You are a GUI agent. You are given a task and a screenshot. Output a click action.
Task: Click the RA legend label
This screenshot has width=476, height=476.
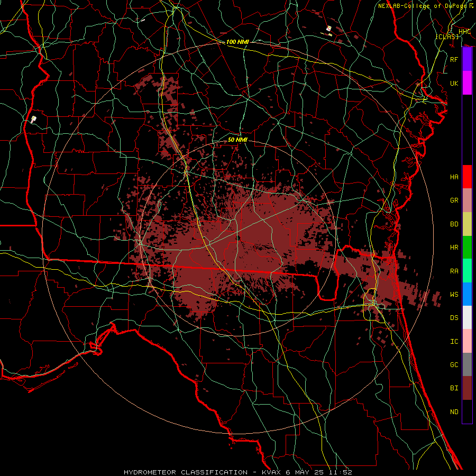454,271
